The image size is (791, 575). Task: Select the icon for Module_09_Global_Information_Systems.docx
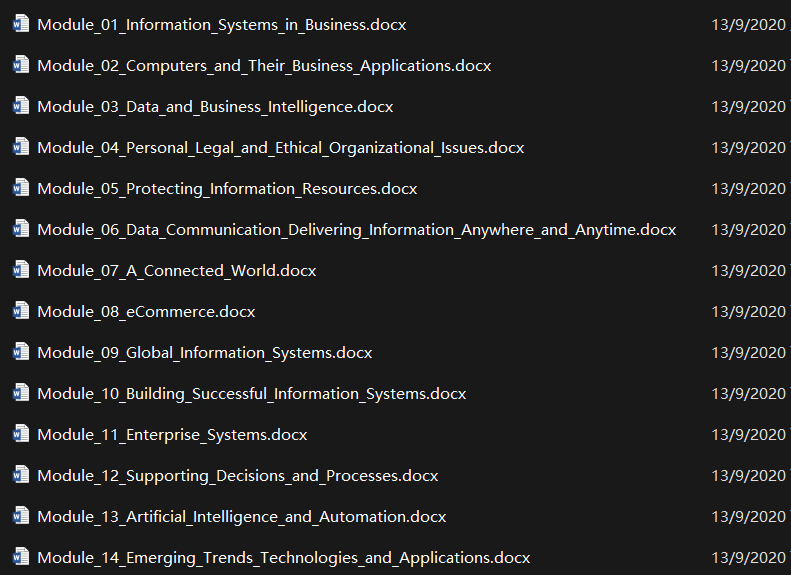pos(21,352)
